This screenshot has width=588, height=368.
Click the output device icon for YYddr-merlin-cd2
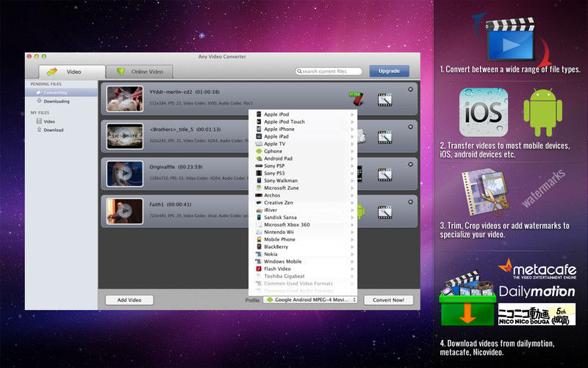[x=356, y=99]
